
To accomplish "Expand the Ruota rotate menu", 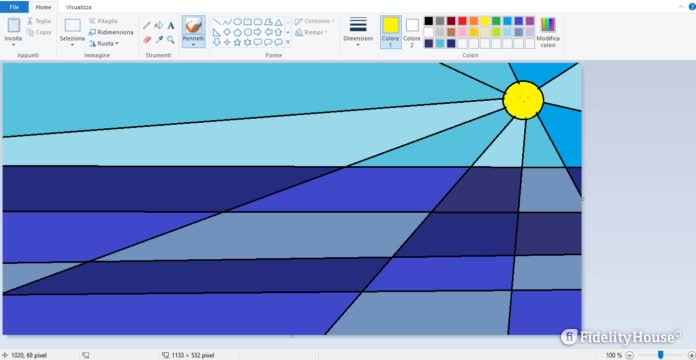I will 103,44.
